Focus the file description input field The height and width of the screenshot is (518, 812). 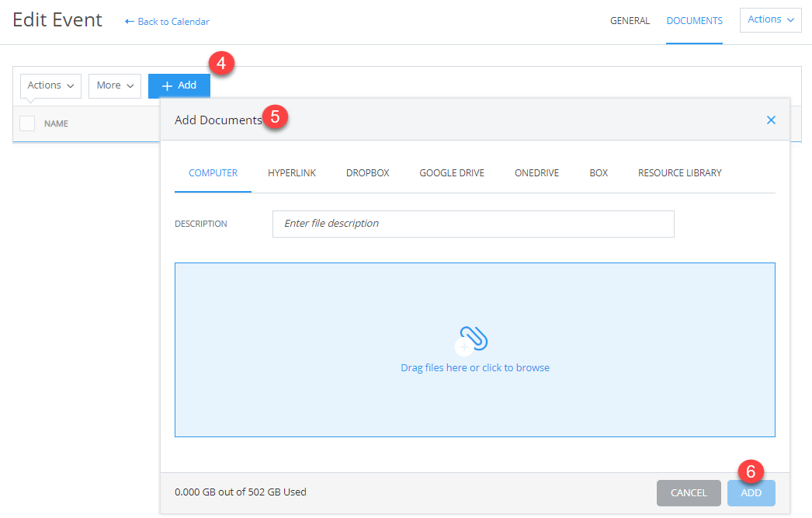point(474,224)
